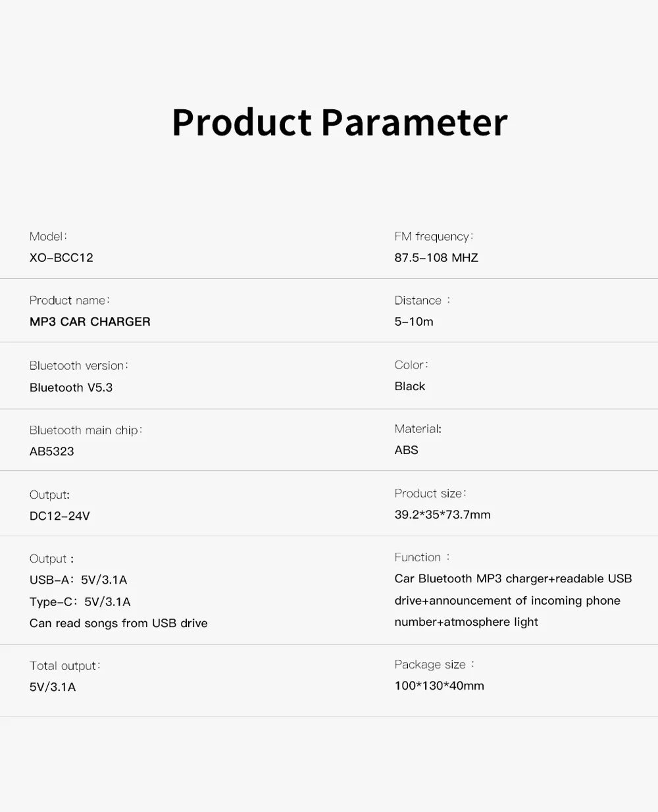Click the product size 39.2*35*73.7mm
Image resolution: width=658 pixels, height=812 pixels.
442,515
